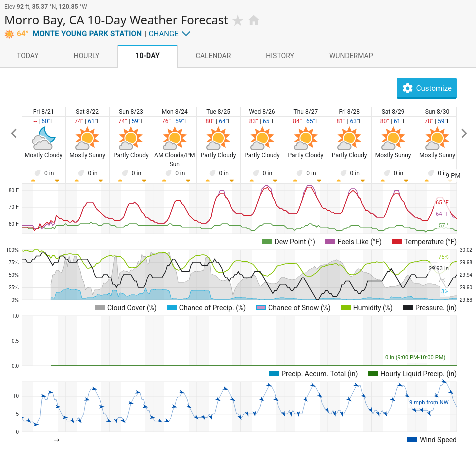
Task: Click the Wind Speed blue legend swatch
Action: pyautogui.click(x=412, y=439)
